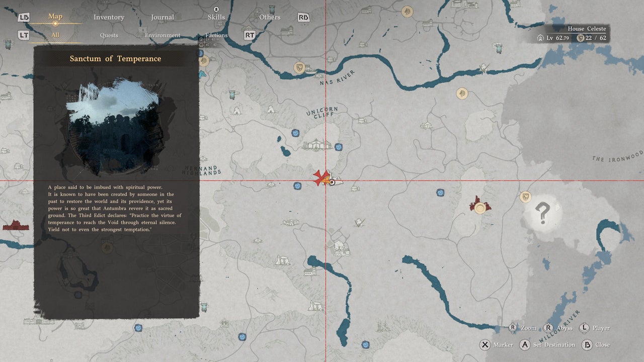Select shield emblem beside the question mark
Viewport: 644px width, 362px height.
click(526, 197)
